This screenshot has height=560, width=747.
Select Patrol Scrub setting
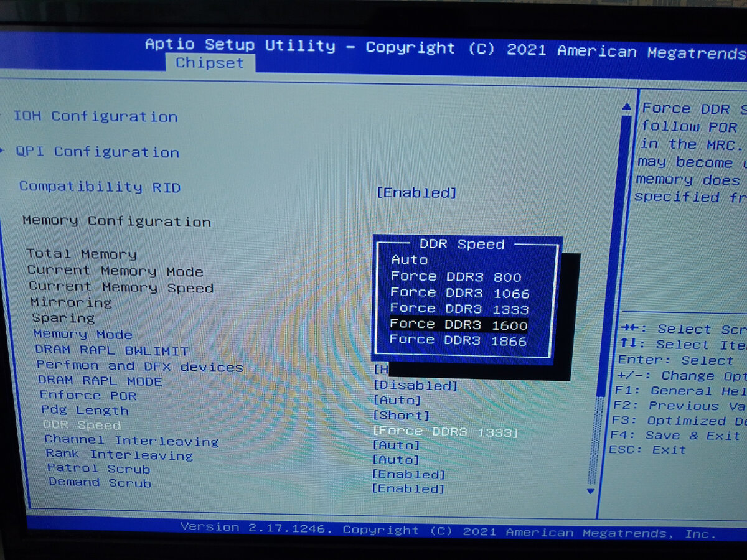[98, 469]
